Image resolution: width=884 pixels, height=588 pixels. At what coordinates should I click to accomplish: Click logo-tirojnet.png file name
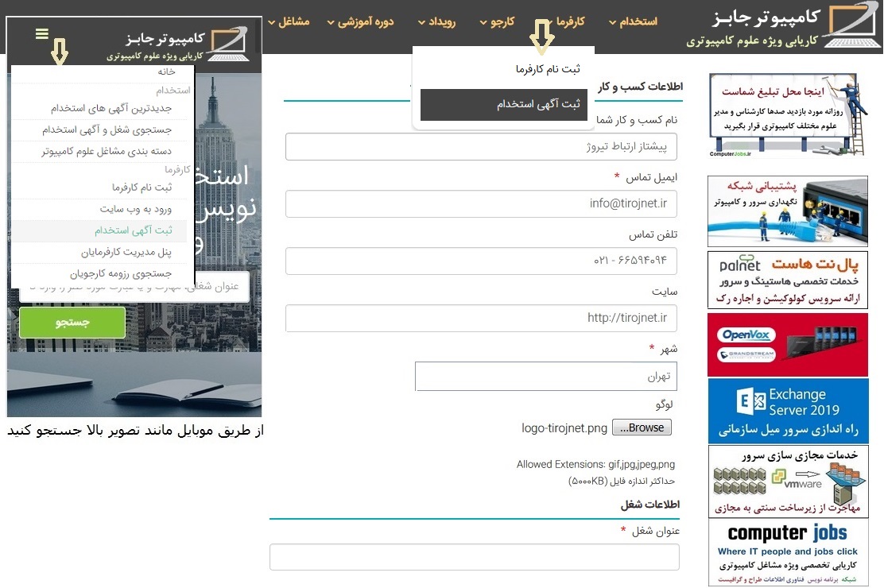pos(564,428)
